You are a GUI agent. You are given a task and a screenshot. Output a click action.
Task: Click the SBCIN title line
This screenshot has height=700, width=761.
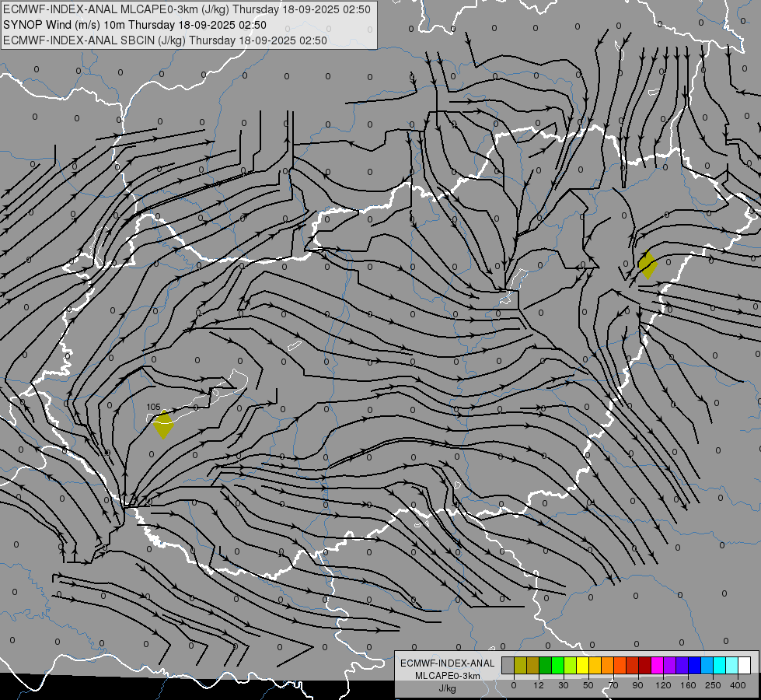click(165, 40)
